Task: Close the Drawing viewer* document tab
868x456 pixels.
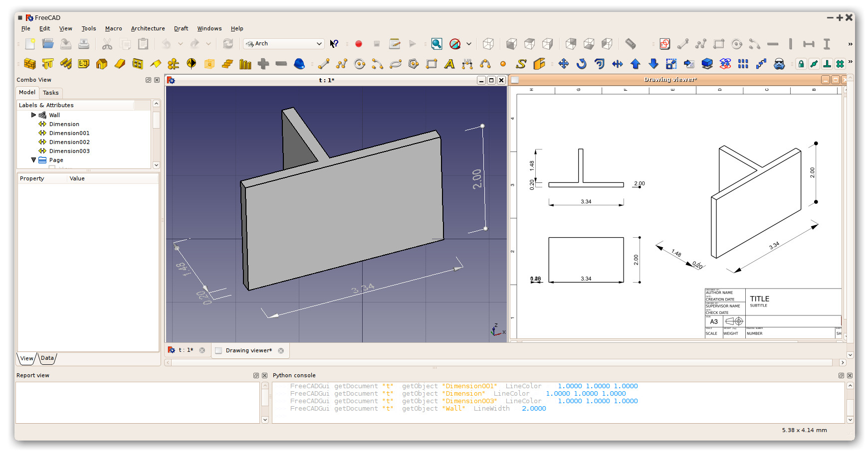Action: [x=281, y=350]
